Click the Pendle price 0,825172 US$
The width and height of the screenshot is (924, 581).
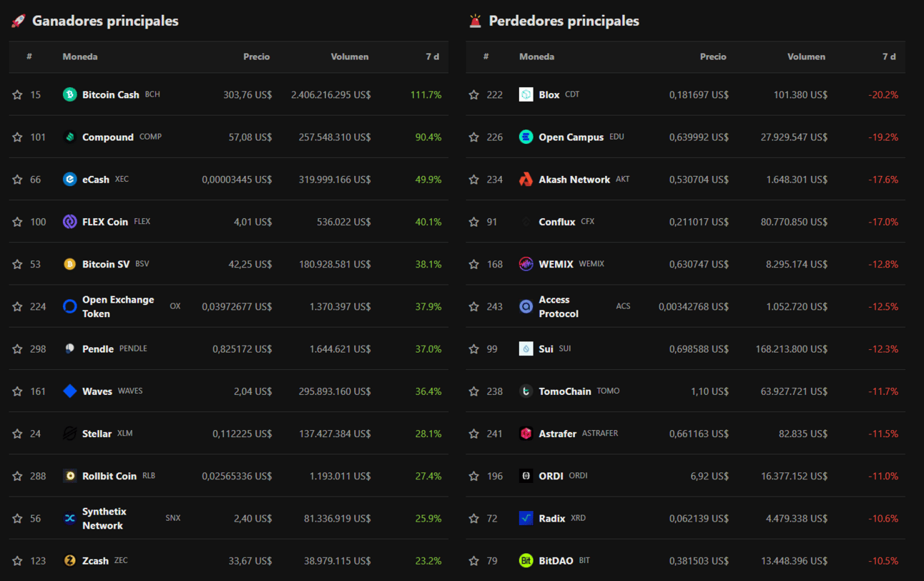pos(242,348)
